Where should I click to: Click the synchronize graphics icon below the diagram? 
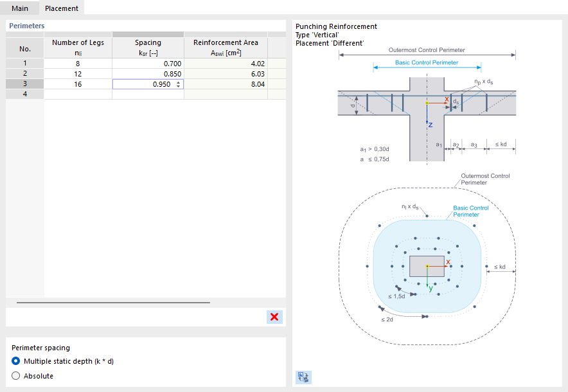click(303, 378)
